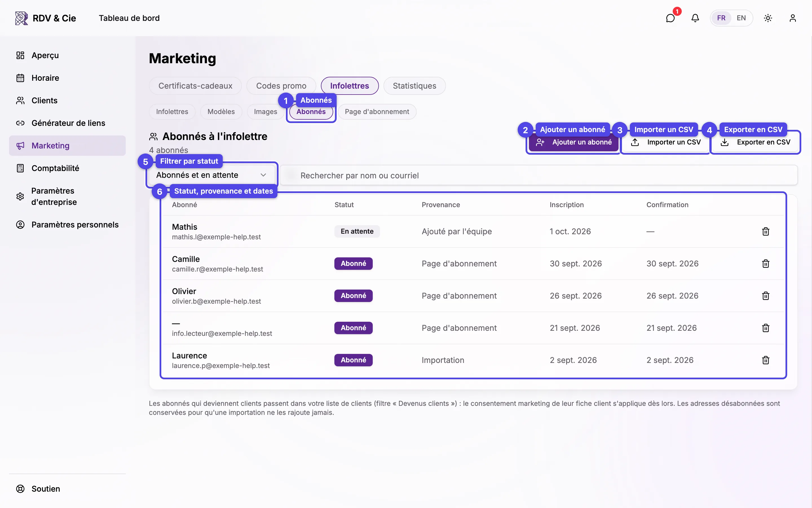Image resolution: width=812 pixels, height=508 pixels.
Task: Click the Horaire calendar icon
Action: click(x=21, y=78)
